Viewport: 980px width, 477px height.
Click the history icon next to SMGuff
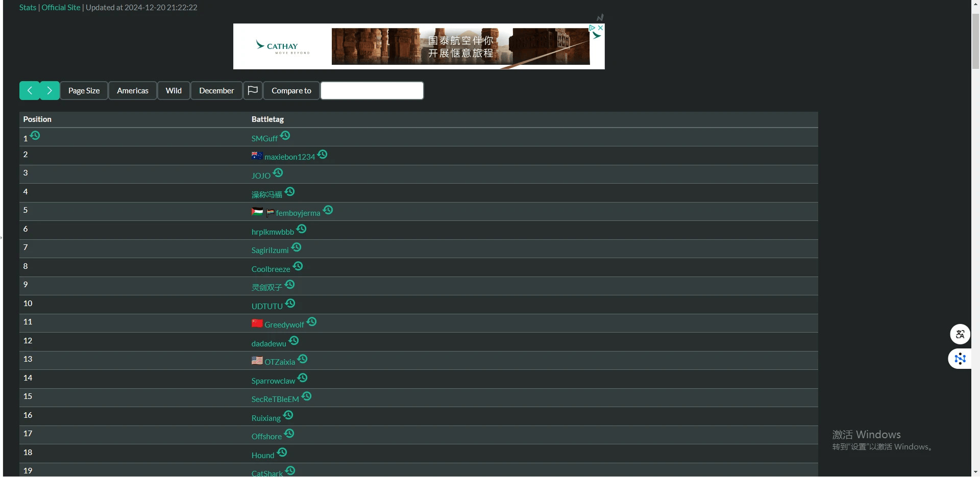point(285,136)
